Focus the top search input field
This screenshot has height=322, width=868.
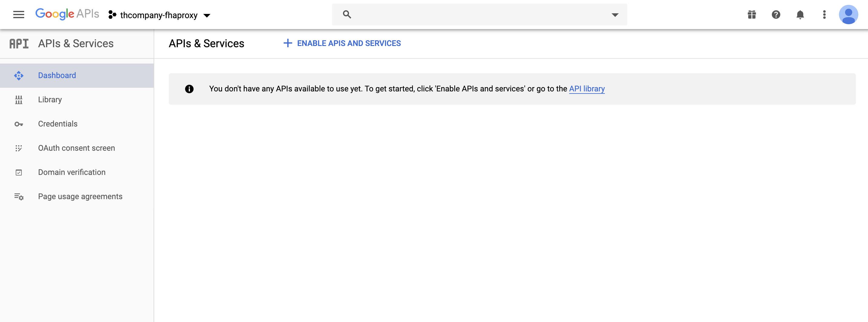[x=478, y=15]
